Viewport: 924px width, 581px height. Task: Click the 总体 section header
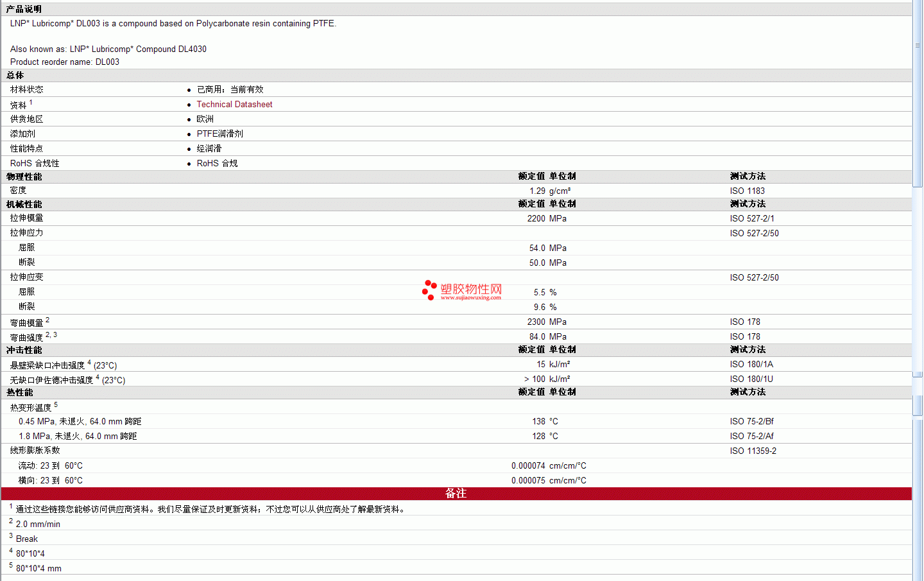(15, 75)
